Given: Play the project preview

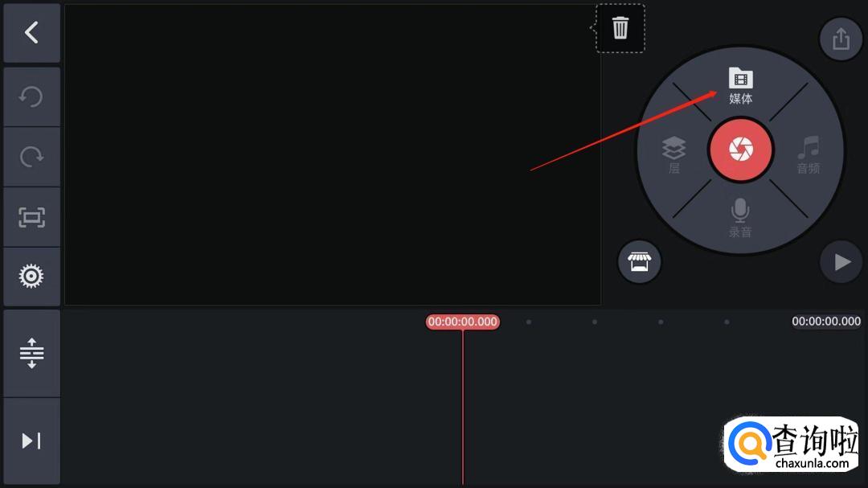Looking at the screenshot, I should click(x=841, y=262).
